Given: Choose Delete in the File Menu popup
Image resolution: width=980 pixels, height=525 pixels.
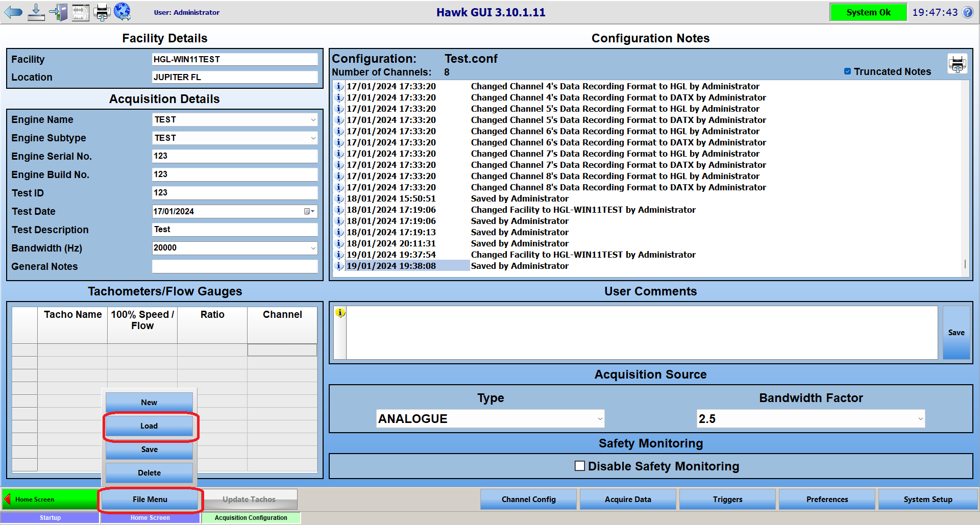Looking at the screenshot, I should [149, 473].
